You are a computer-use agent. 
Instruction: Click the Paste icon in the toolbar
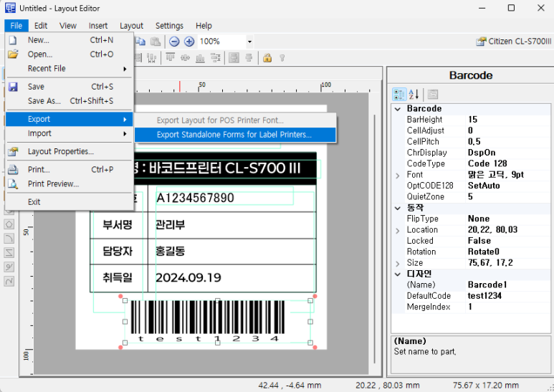[156, 42]
